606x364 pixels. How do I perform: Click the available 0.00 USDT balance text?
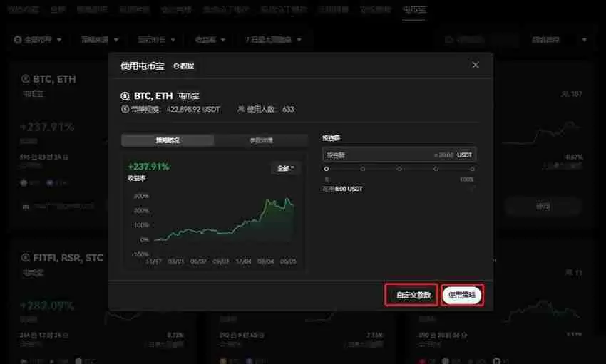349,189
